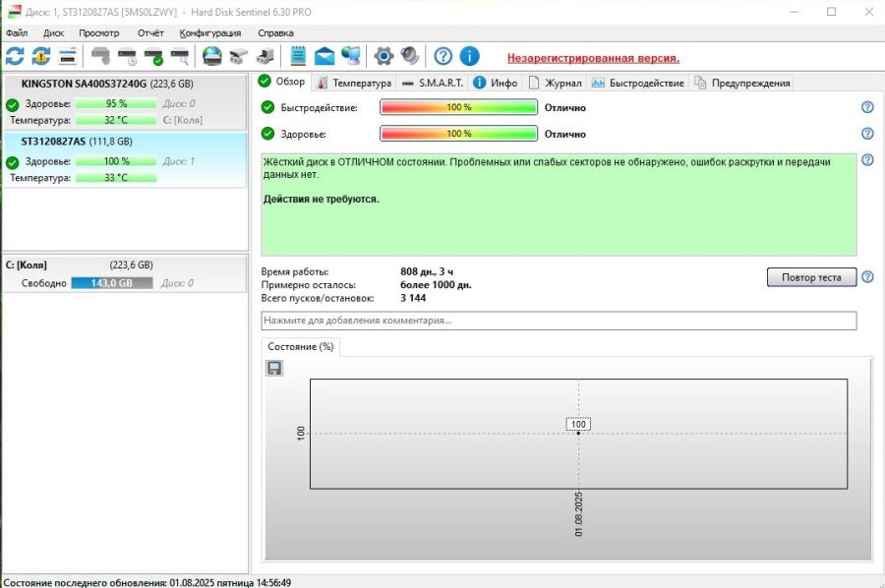Open the Конфигурация menu
The height and width of the screenshot is (588, 885).
[x=209, y=32]
